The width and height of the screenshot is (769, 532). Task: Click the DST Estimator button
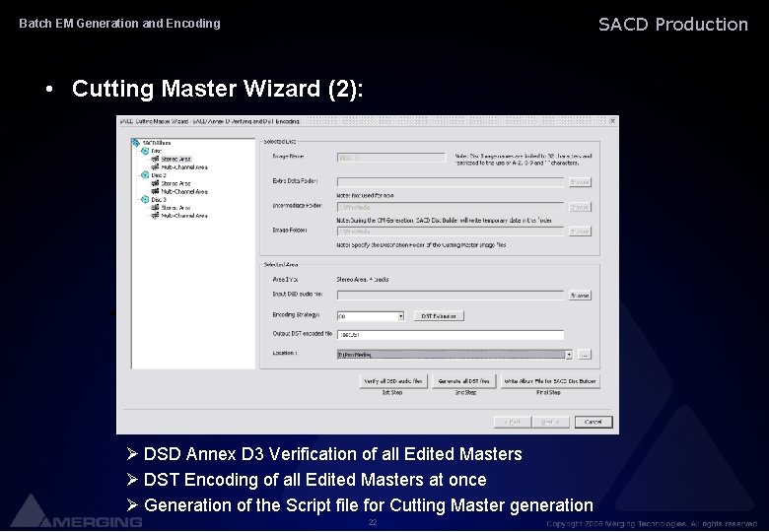tap(439, 316)
